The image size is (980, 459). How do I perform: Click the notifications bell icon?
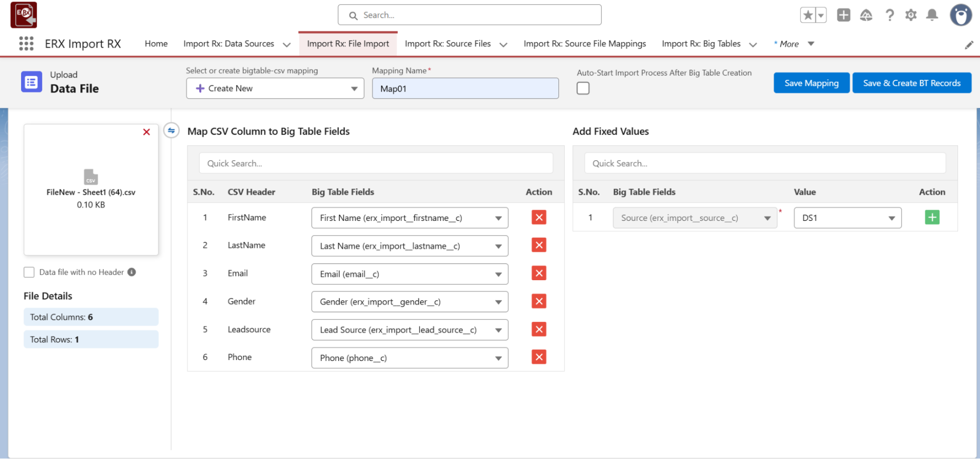coord(932,15)
